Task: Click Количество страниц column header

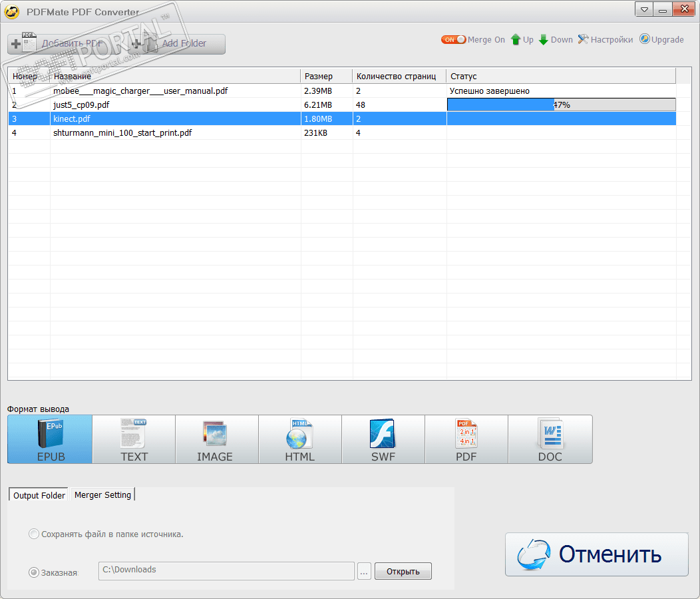Action: coord(399,76)
